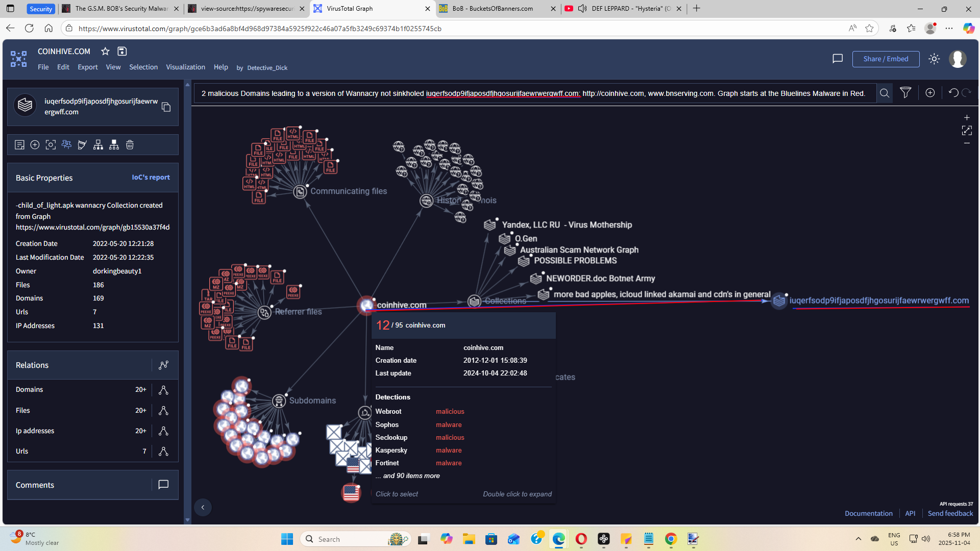
Task: Select the Communicating files relation node
Action: click(x=300, y=191)
